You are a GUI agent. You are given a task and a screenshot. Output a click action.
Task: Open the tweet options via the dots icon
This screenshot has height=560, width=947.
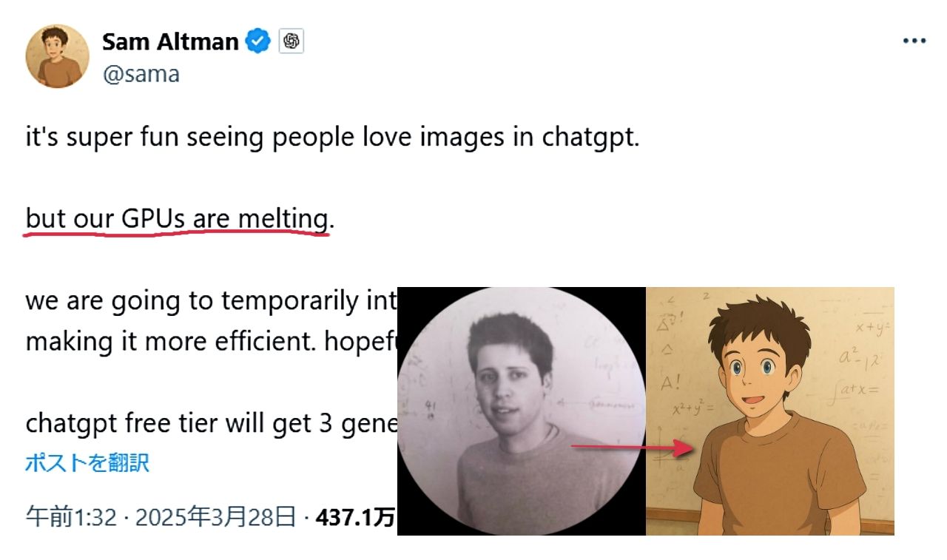(915, 40)
